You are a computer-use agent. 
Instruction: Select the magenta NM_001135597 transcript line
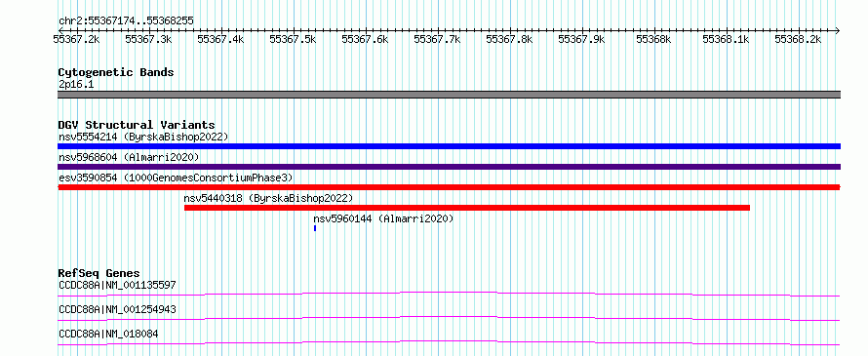(x=449, y=294)
